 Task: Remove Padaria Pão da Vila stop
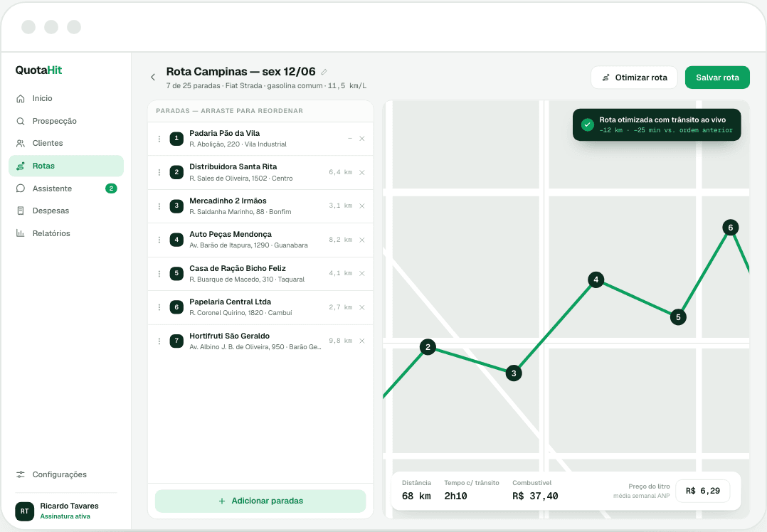pyautogui.click(x=362, y=139)
